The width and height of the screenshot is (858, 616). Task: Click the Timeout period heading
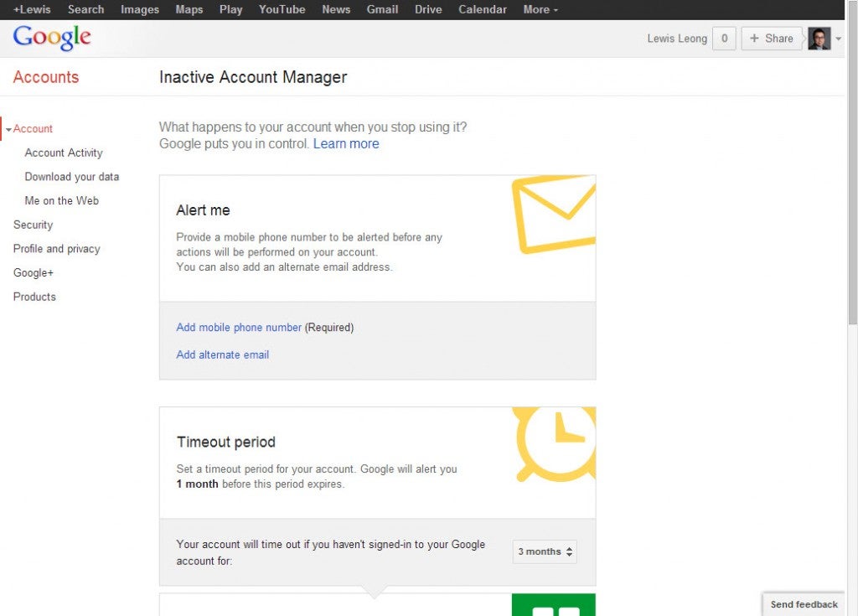tap(226, 442)
